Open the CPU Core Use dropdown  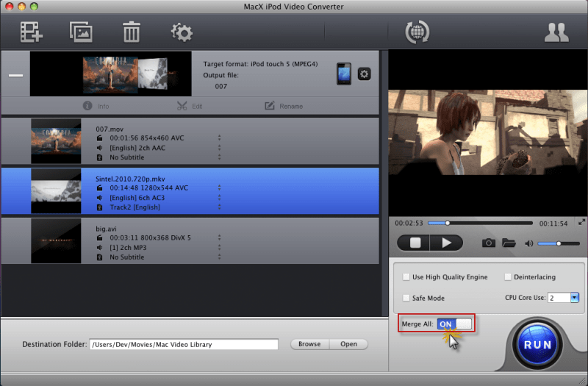[574, 298]
